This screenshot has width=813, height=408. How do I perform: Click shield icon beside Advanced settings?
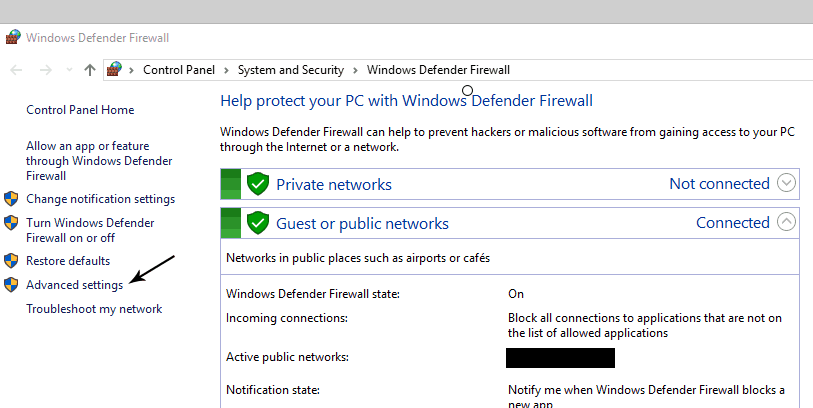pyautogui.click(x=11, y=285)
